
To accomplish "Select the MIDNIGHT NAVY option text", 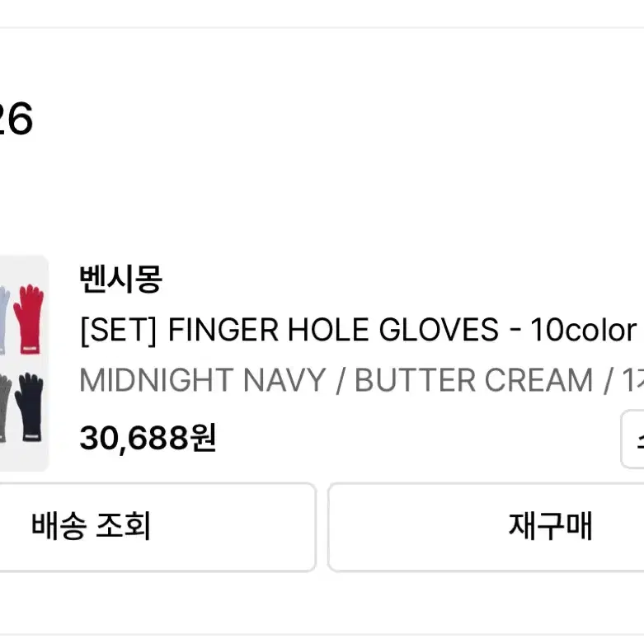I will click(x=203, y=380).
